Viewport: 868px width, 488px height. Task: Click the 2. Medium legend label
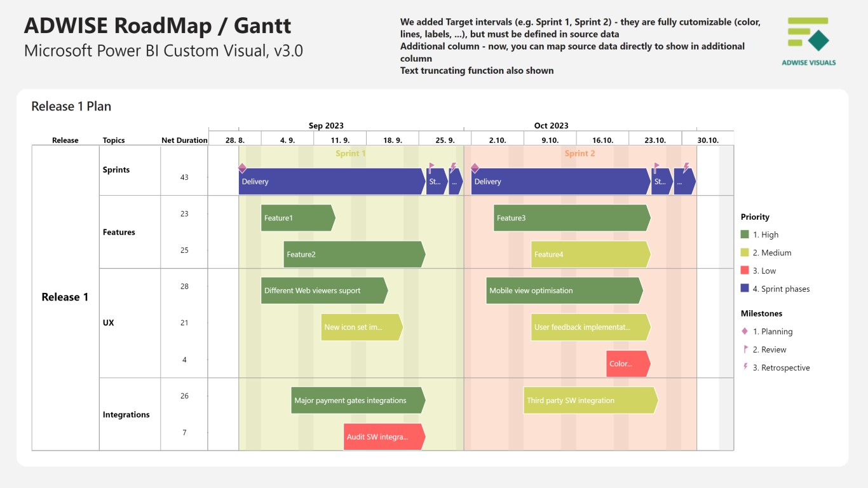tap(772, 252)
